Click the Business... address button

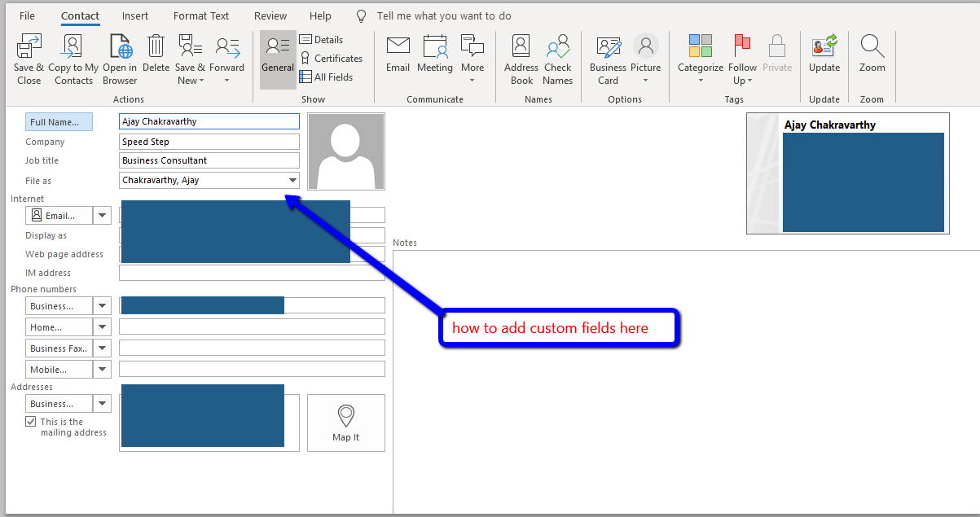pos(59,404)
